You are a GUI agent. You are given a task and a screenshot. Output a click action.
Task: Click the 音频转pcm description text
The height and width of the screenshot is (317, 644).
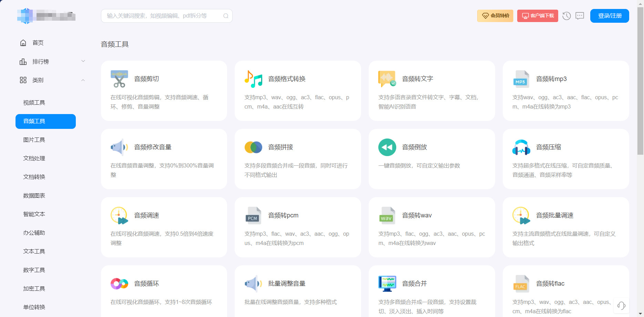pyautogui.click(x=297, y=238)
